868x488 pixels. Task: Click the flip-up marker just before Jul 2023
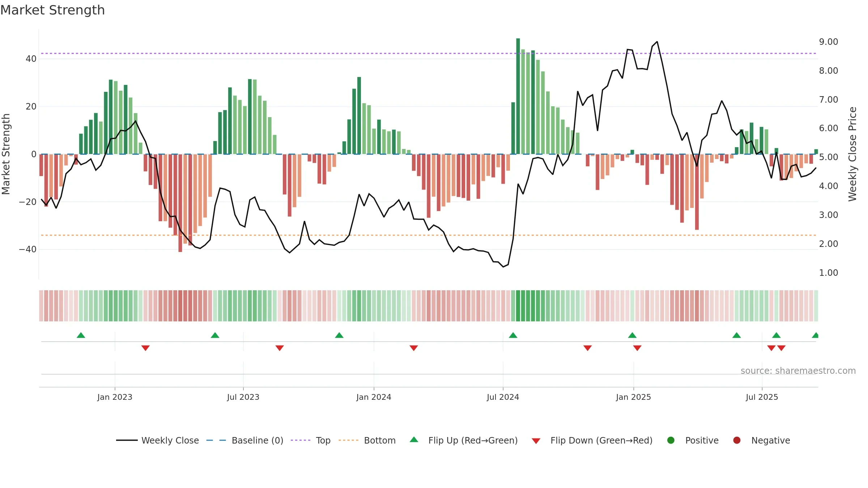tap(215, 335)
